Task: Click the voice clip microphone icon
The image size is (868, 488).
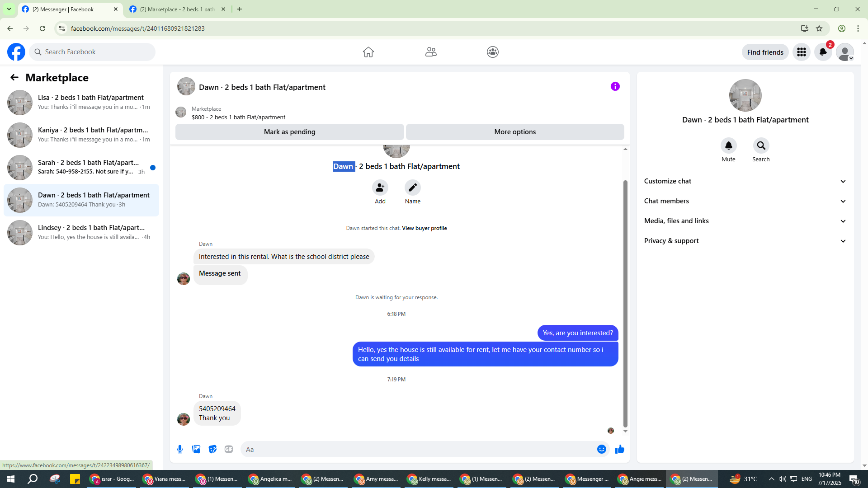Action: point(180,449)
